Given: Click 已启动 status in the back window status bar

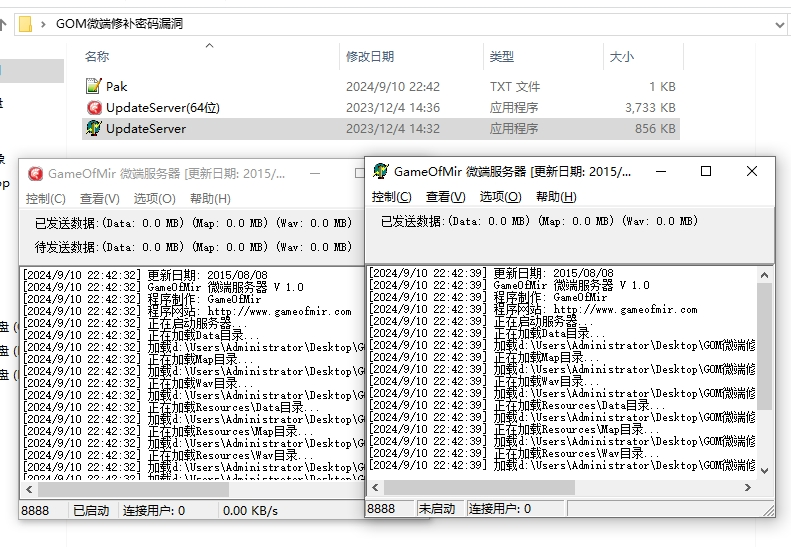Looking at the screenshot, I should 91,511.
